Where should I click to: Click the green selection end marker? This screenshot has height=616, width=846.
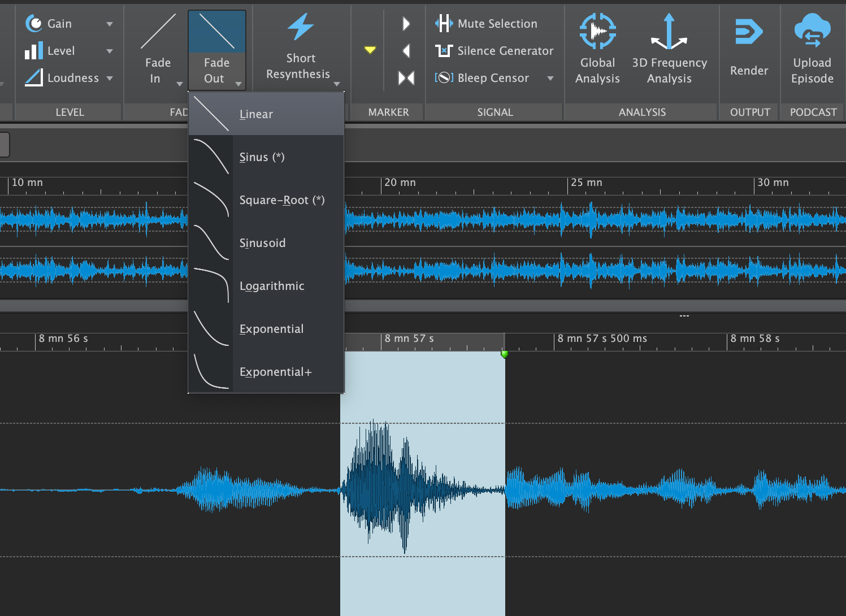click(504, 354)
